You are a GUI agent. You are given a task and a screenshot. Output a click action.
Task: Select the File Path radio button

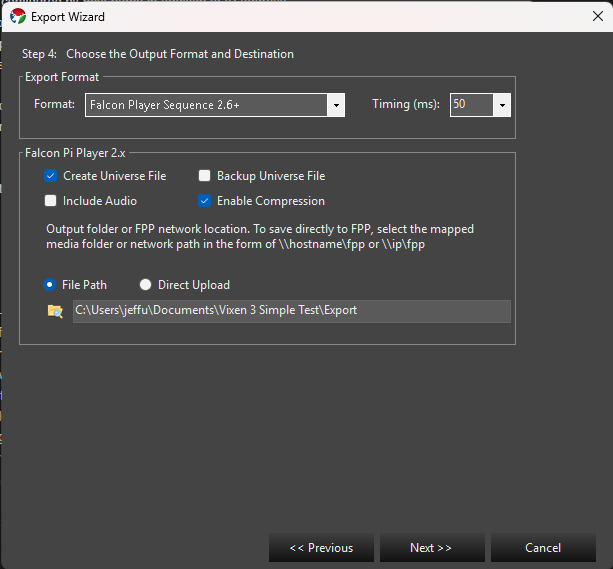click(49, 285)
